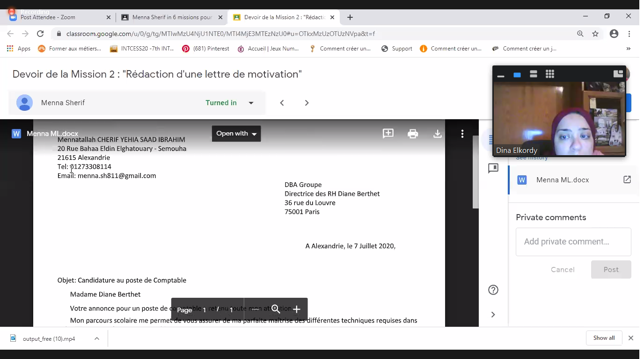This screenshot has height=359, width=644.
Task: Open Menna ML.docx in a new window
Action: (x=627, y=179)
